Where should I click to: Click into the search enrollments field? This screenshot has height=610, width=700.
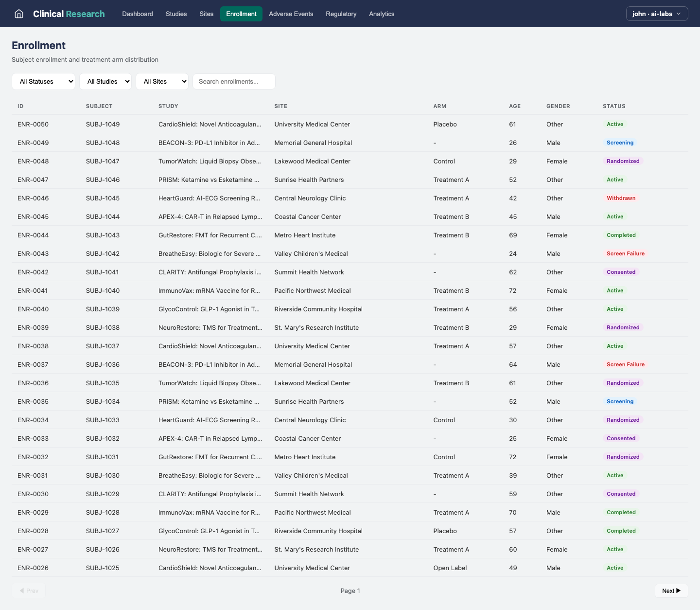(234, 81)
